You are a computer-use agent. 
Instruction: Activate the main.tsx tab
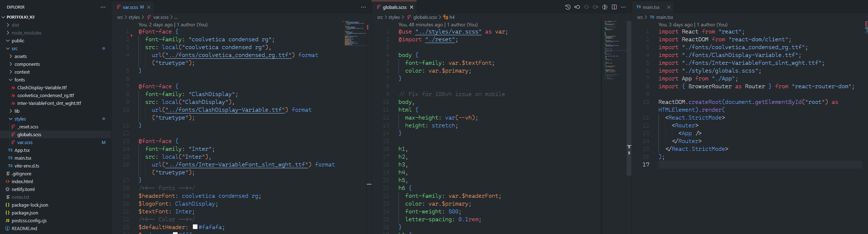[651, 7]
